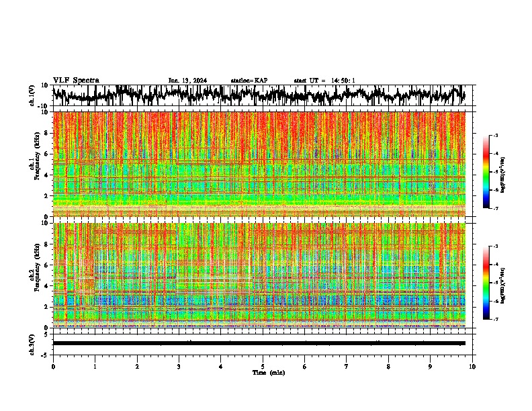This screenshot has height=411, width=532.
Task: Click the ch.2 frequency spectrogram panel
Action: (x=259, y=275)
